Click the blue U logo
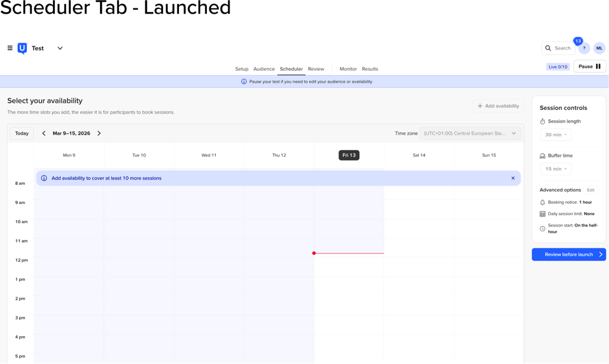This screenshot has width=609, height=364. click(x=22, y=48)
